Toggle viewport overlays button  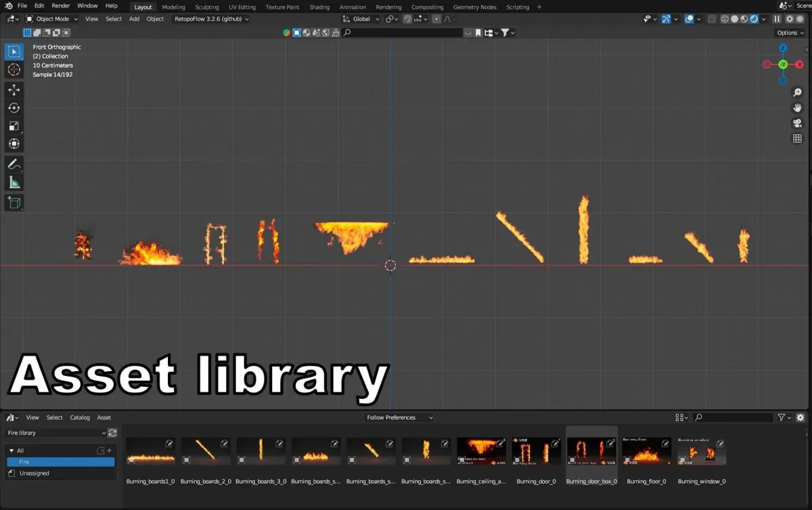pyautogui.click(x=689, y=19)
